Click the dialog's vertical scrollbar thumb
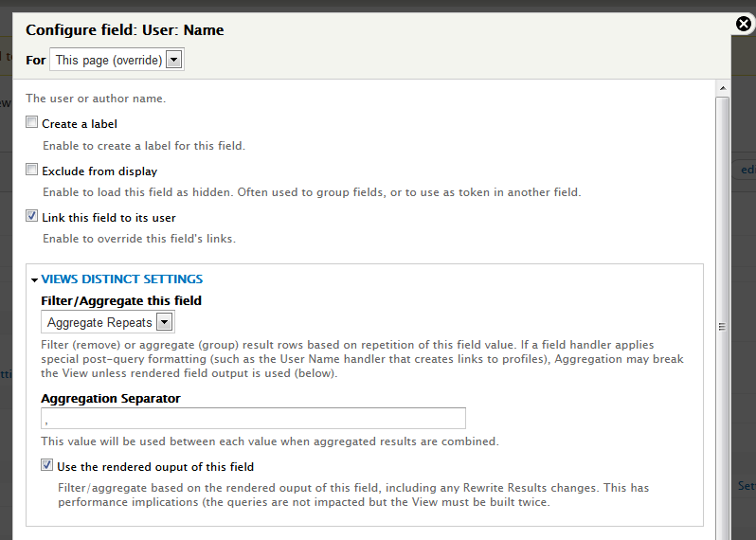Screen dimensions: 756x540 click(723, 322)
